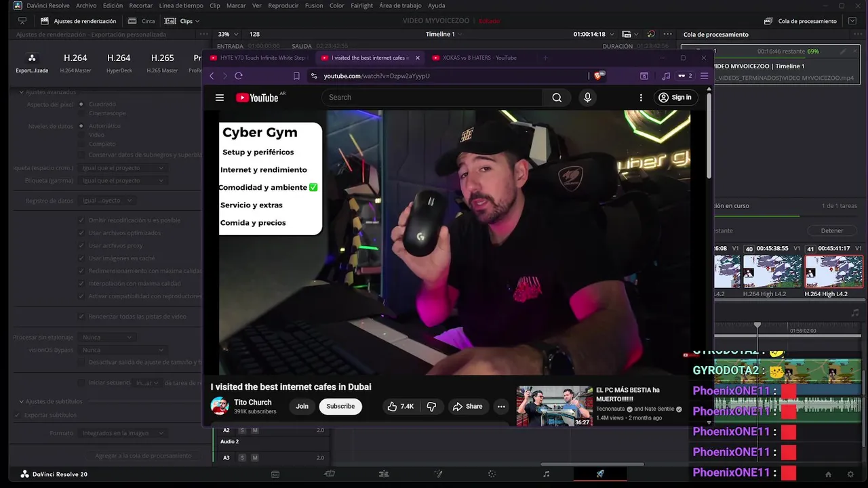
Task: Switch to HYTE Y70 Touch browser tab
Action: click(258, 58)
